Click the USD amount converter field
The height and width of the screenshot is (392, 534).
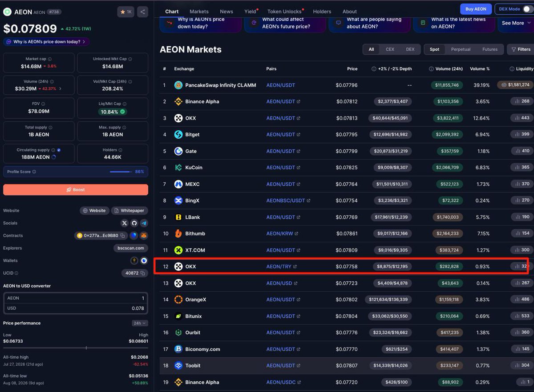click(x=76, y=308)
